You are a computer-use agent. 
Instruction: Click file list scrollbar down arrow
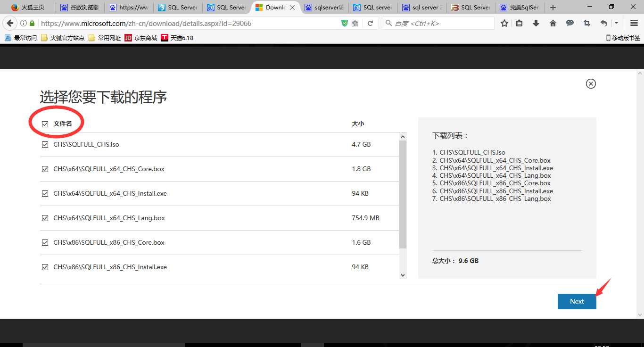click(403, 275)
